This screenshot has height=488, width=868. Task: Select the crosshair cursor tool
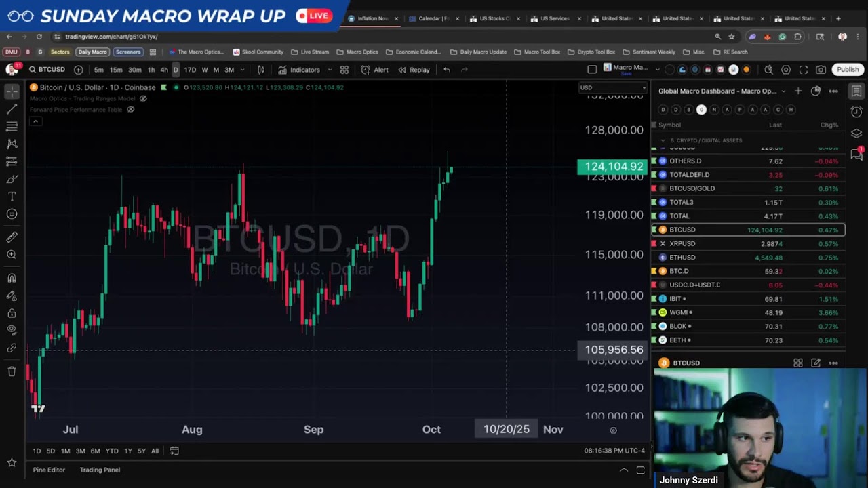pyautogui.click(x=12, y=91)
